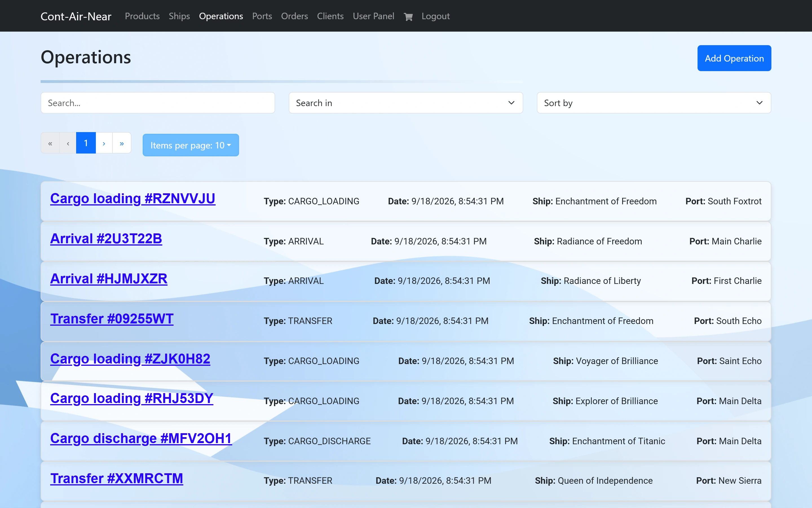Click Ship: Voyager of Brilliance text
This screenshot has height=508, width=812.
(x=605, y=361)
